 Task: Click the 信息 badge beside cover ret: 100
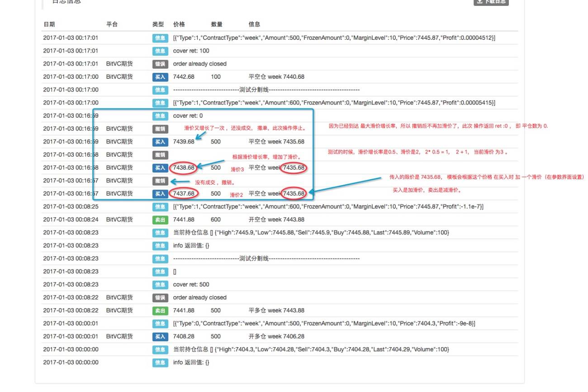coord(160,51)
